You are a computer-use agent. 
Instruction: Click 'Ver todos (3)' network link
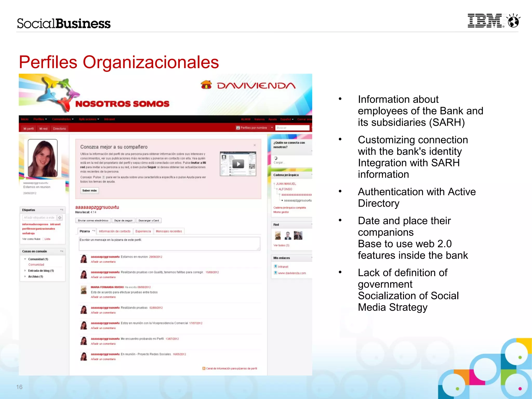pos(281,245)
